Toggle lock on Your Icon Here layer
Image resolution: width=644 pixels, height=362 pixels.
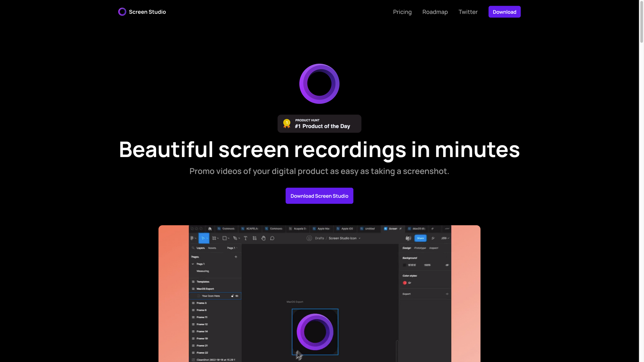point(232,296)
